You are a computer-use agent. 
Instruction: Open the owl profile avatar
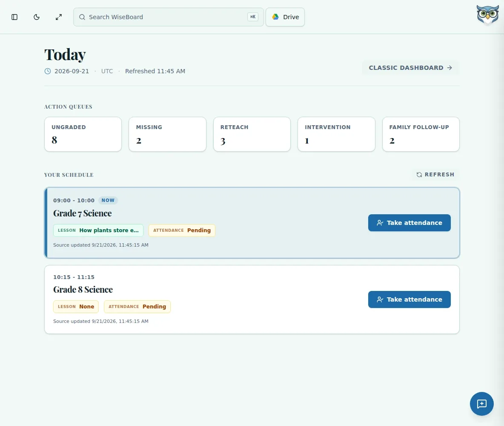click(x=487, y=15)
